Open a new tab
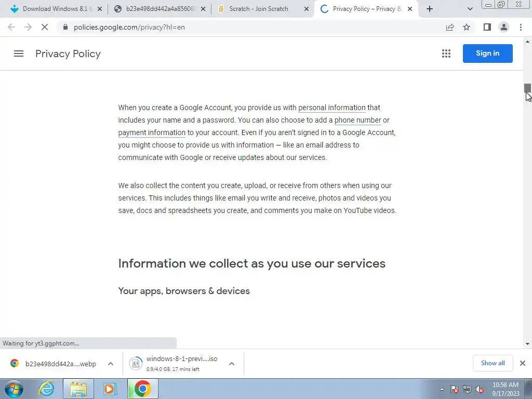The width and height of the screenshot is (532, 399). [x=430, y=9]
